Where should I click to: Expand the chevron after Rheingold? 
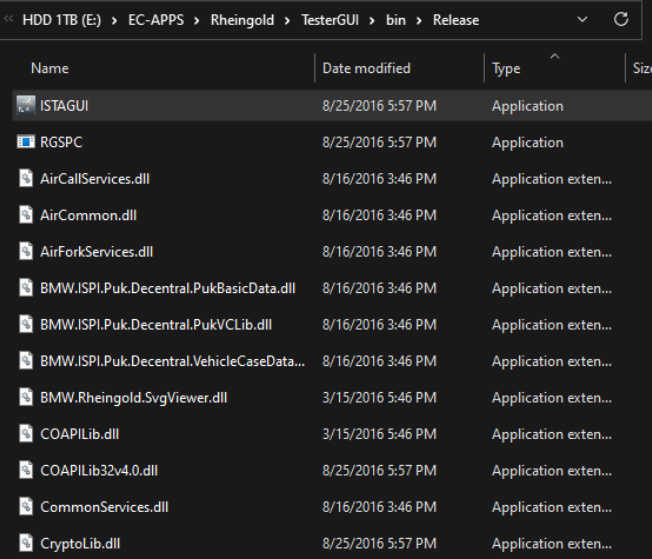pos(287,20)
